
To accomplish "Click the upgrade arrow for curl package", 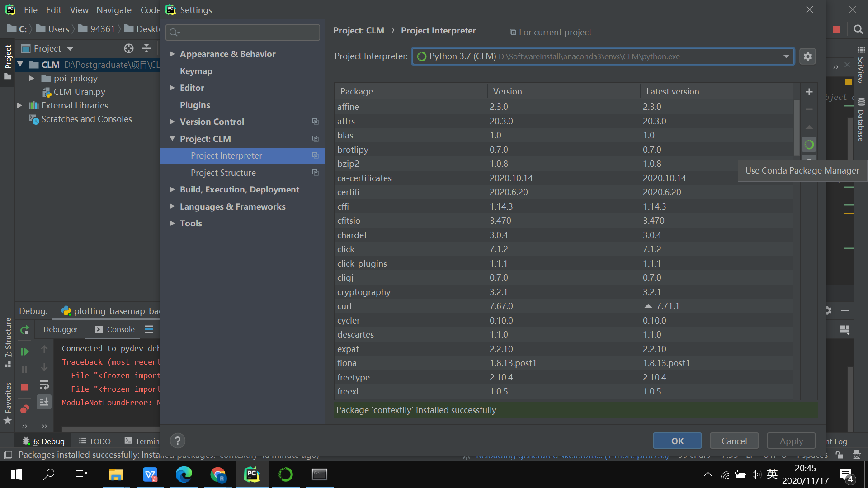I will click(648, 306).
